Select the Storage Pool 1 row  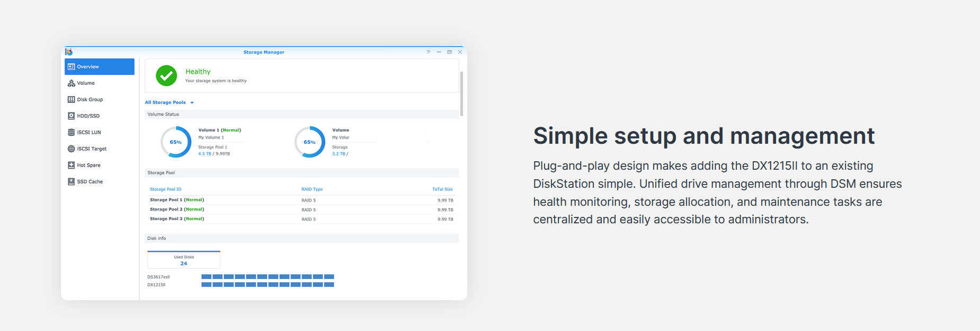[x=301, y=200]
